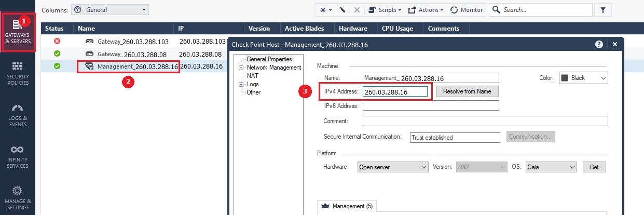Click the Communication... button
Viewport: 644px width, 215px height.
pos(531,137)
